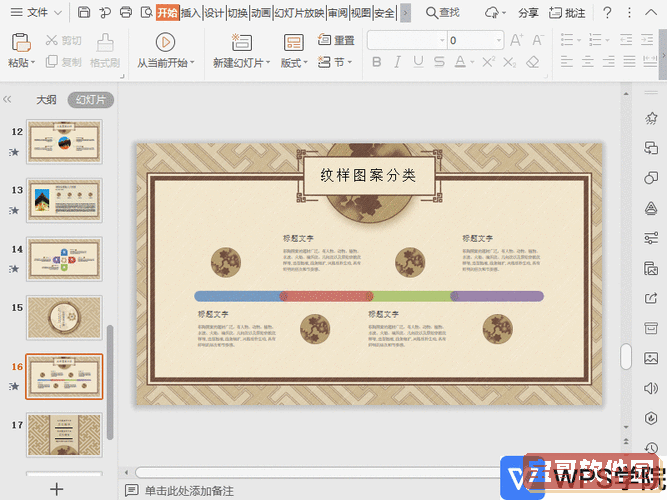Image resolution: width=667 pixels, height=500 pixels.
Task: Open the 设计 ribbon tab
Action: click(214, 13)
